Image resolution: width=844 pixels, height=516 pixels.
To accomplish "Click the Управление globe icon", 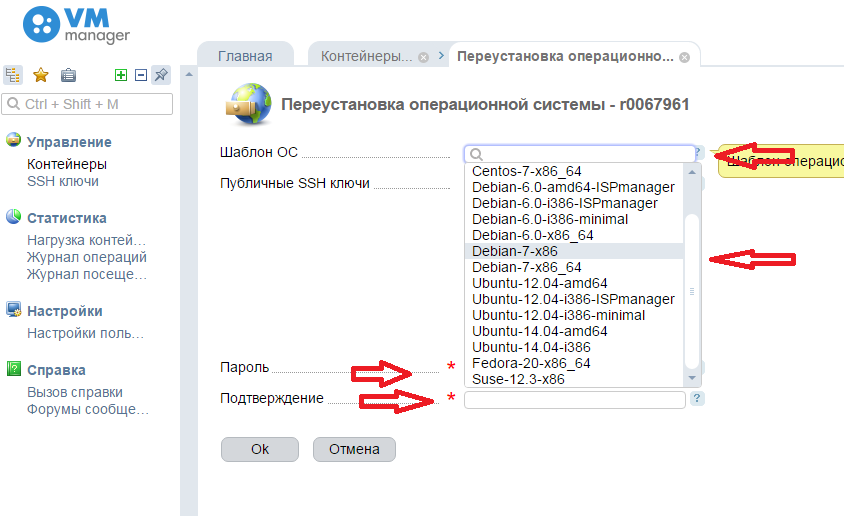I will [13, 140].
